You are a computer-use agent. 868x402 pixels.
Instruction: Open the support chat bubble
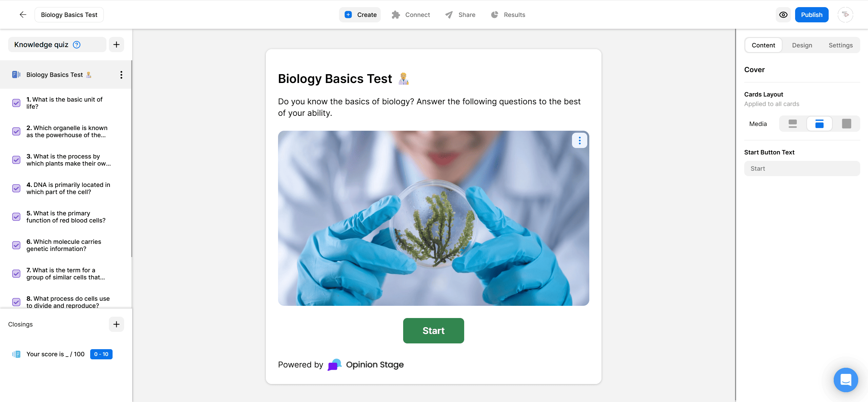click(x=846, y=380)
